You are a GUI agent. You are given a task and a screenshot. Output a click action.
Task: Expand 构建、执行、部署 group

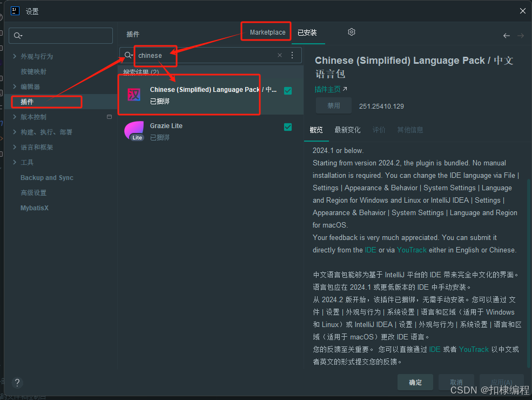[x=15, y=132]
